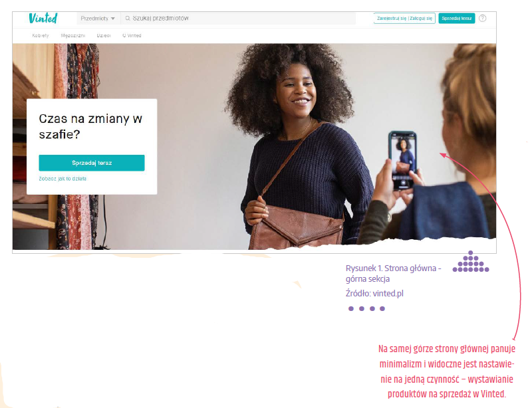Click the Vinted logo
Image resolution: width=532 pixels, height=408 pixels.
pyautogui.click(x=43, y=18)
